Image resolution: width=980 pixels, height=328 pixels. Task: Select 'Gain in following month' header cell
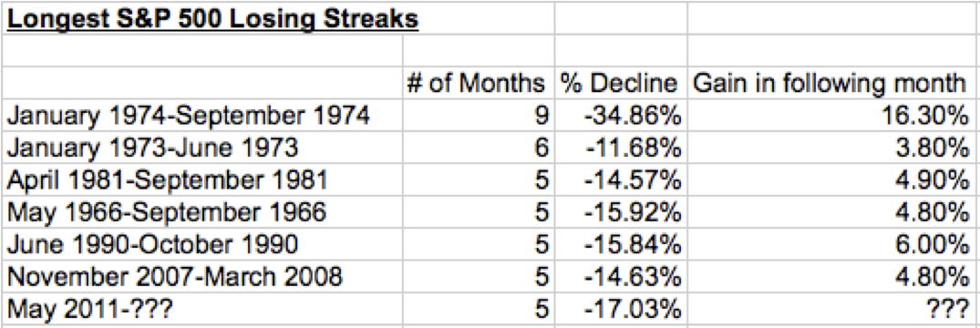coord(831,85)
